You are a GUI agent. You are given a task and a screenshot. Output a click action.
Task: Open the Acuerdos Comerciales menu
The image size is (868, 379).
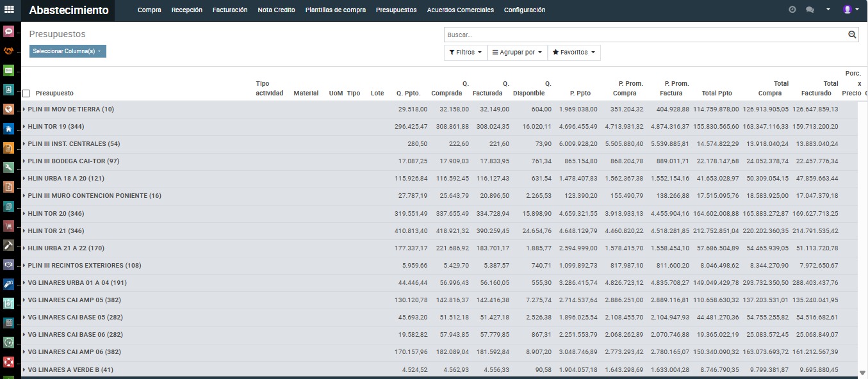pyautogui.click(x=460, y=10)
